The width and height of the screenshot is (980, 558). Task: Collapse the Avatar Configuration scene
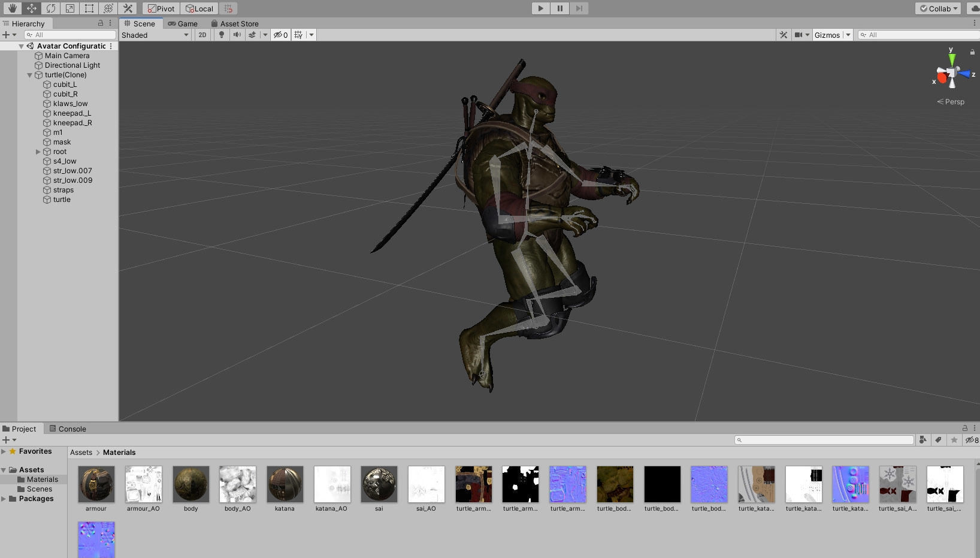[21, 46]
